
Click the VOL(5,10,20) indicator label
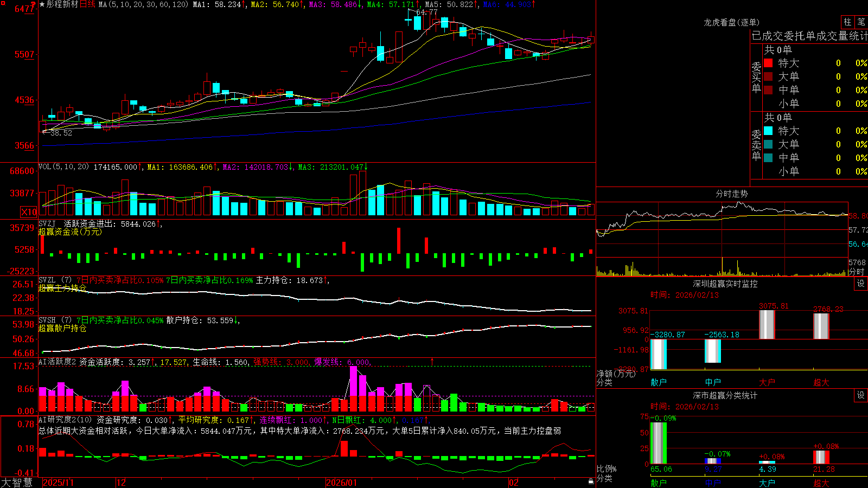(63, 167)
